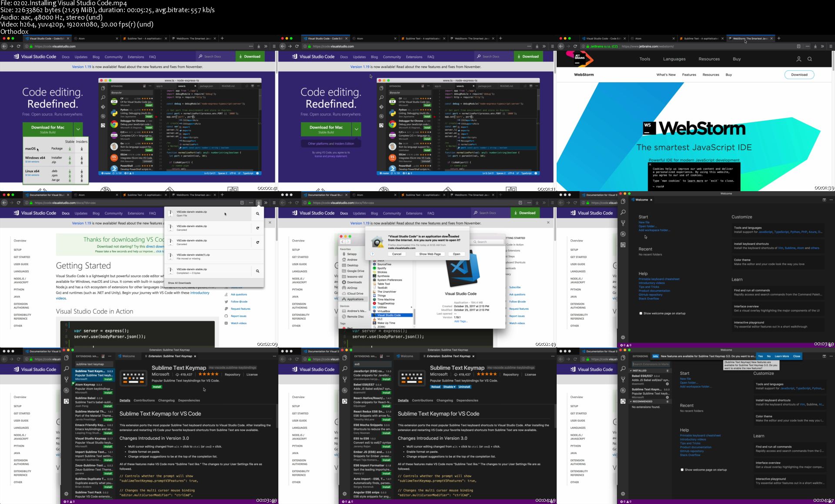835x504 pixels.
Task: Click macOS Insiders download arrow in 00:00:41 frame
Action: (82, 149)
